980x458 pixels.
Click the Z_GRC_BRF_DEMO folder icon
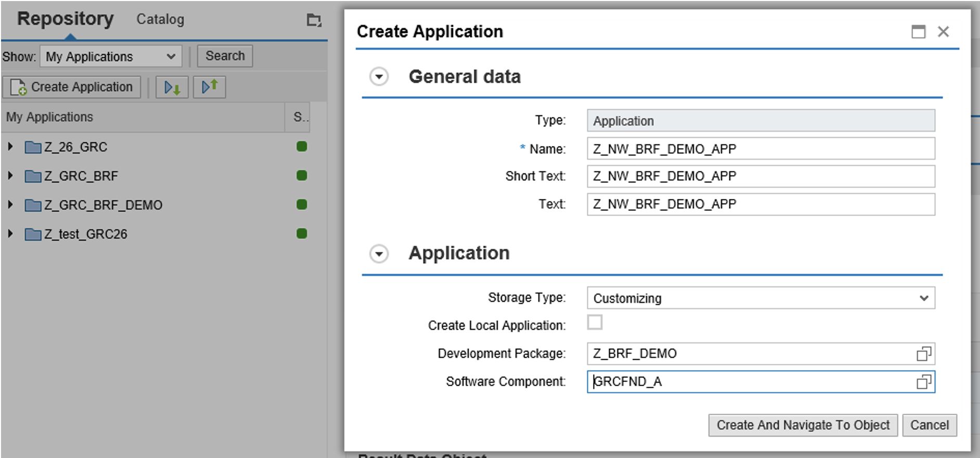(33, 206)
